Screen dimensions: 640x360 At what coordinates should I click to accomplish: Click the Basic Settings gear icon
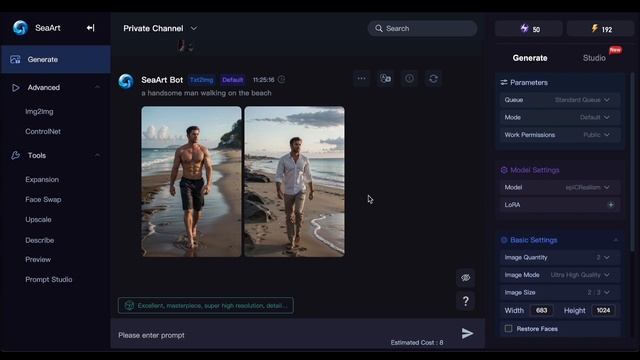coord(504,240)
